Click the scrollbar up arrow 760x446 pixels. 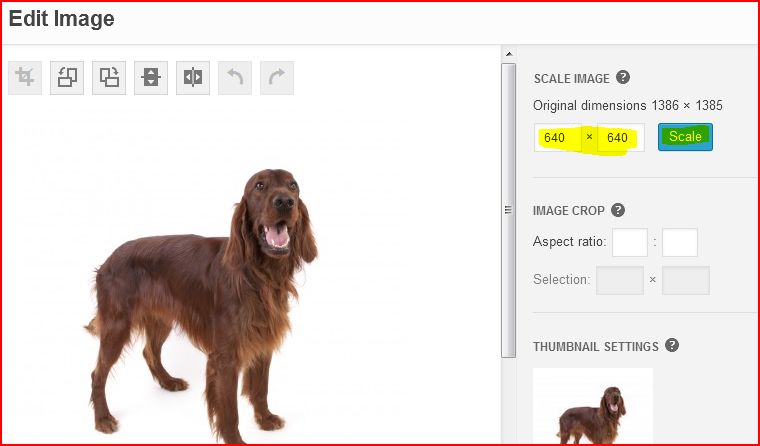[x=508, y=54]
